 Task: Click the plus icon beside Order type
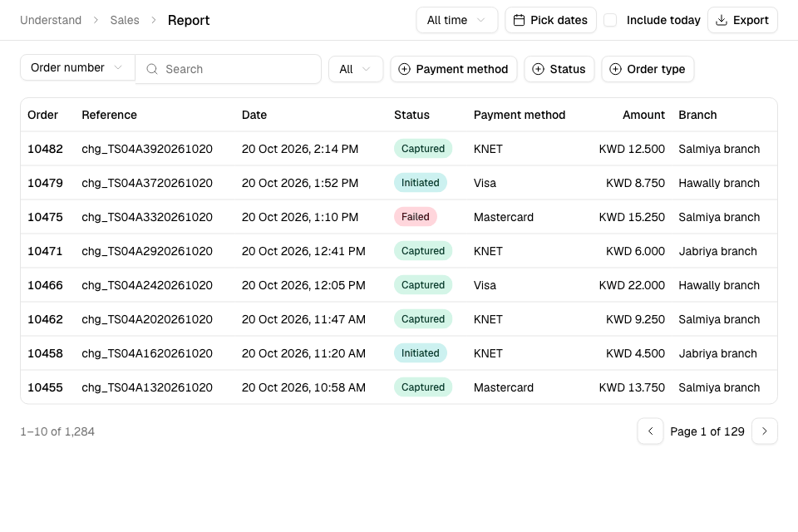(615, 69)
